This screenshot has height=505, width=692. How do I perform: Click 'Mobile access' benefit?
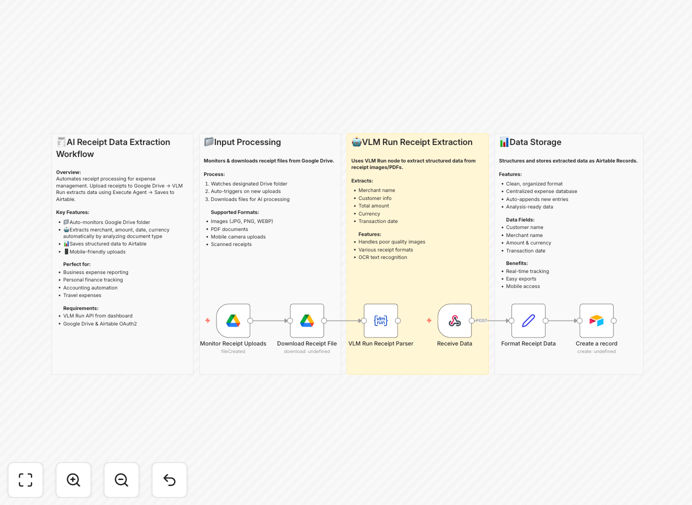(523, 286)
